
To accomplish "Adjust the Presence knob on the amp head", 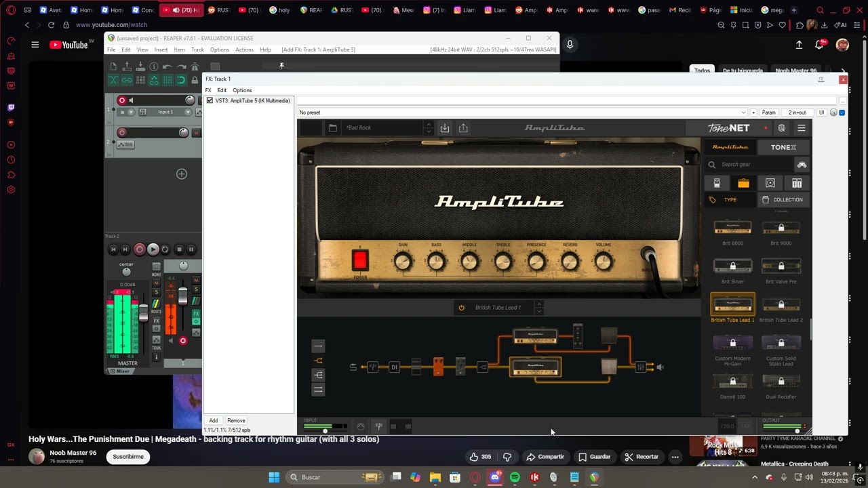I will point(536,262).
